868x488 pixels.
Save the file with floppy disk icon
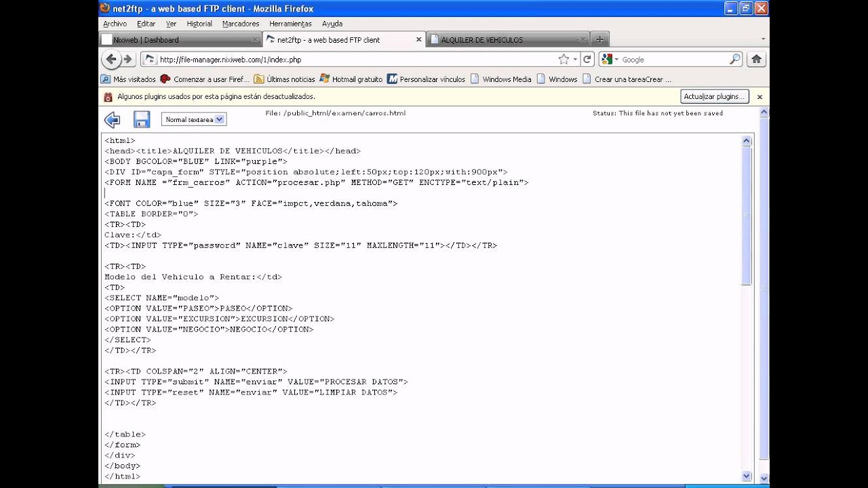click(x=141, y=120)
